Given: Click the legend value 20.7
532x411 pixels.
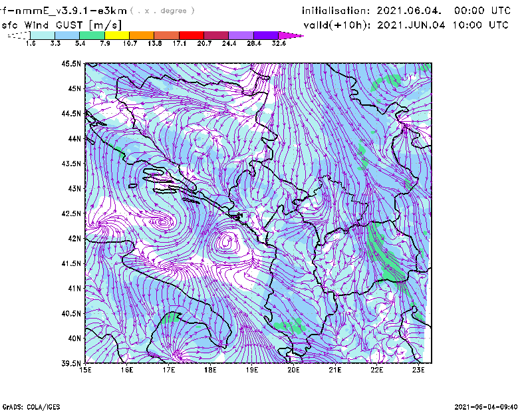Looking at the screenshot, I should tap(204, 43).
